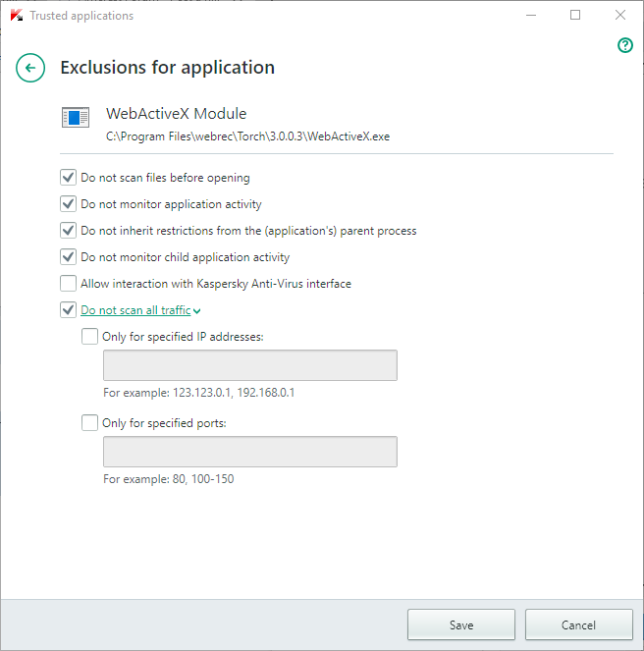This screenshot has height=651, width=644.
Task: Click the specified IP addresses input field
Action: pos(250,365)
